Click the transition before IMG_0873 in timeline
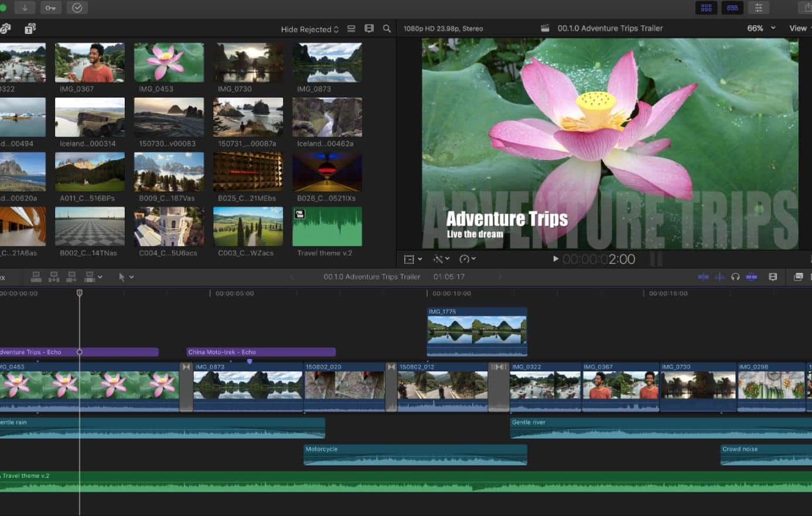The width and height of the screenshot is (812, 516). 186,387
